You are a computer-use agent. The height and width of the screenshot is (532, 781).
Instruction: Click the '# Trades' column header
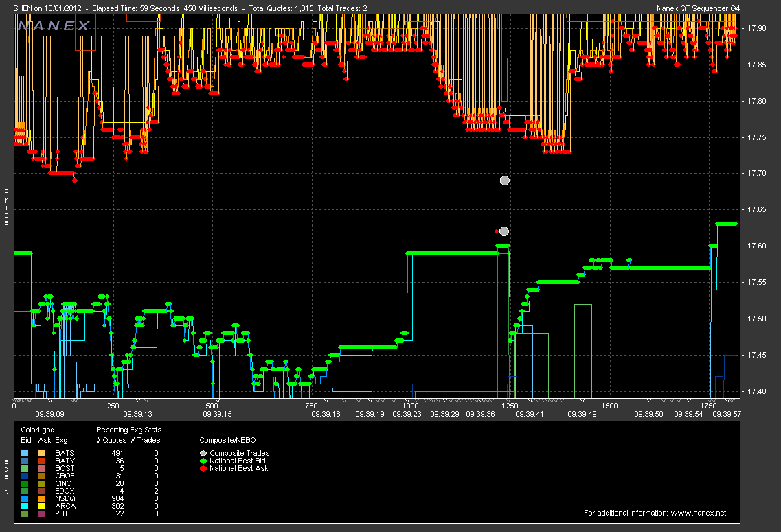[x=146, y=441]
